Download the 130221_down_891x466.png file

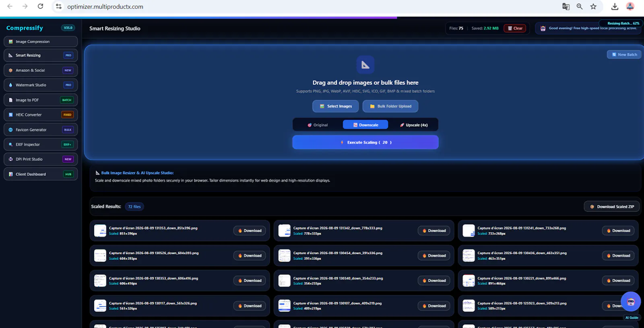click(x=618, y=281)
